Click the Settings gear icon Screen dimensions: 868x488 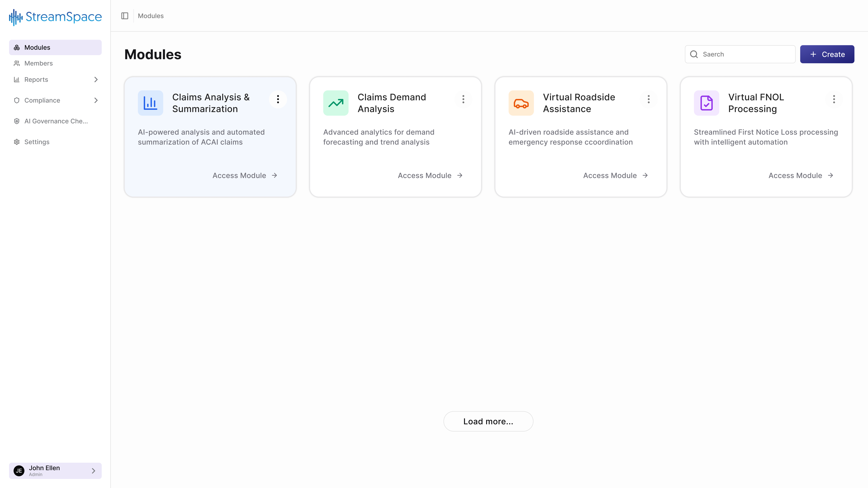17,142
